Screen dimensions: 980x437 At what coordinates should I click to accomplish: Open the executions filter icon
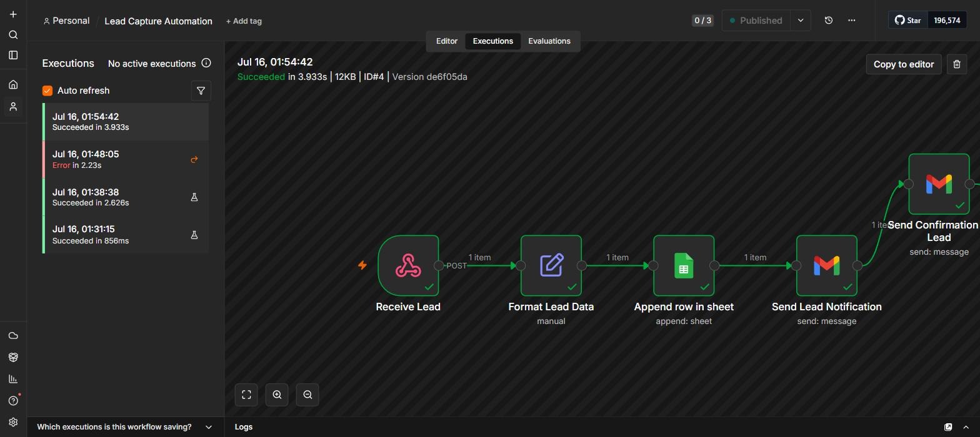click(x=201, y=91)
